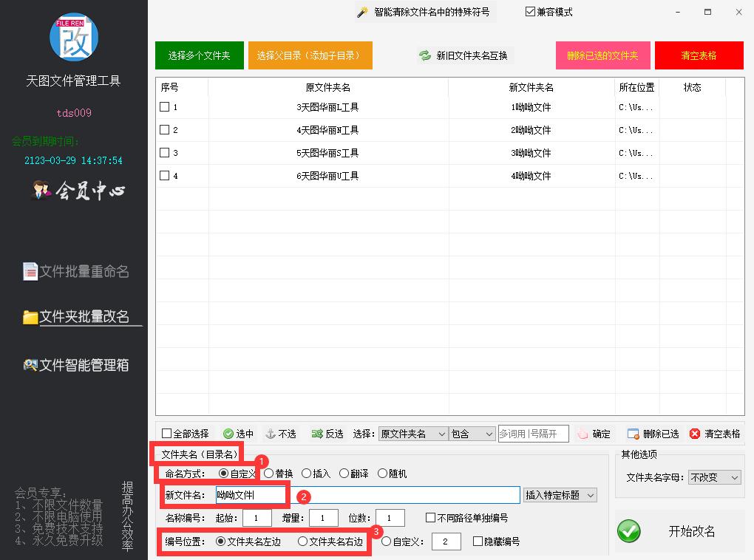
Task: Enable the 全部选择 checkbox
Action: [166, 434]
